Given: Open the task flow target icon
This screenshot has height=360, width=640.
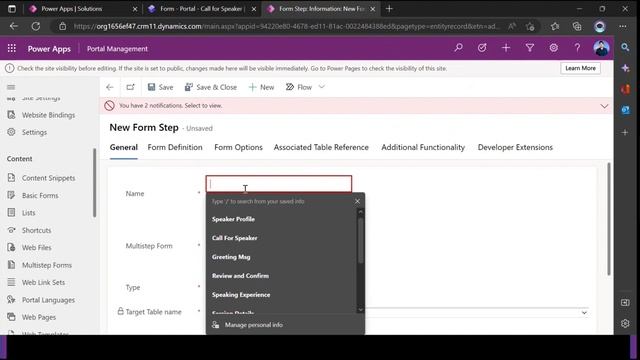Looking at the screenshot, I should (482, 48).
